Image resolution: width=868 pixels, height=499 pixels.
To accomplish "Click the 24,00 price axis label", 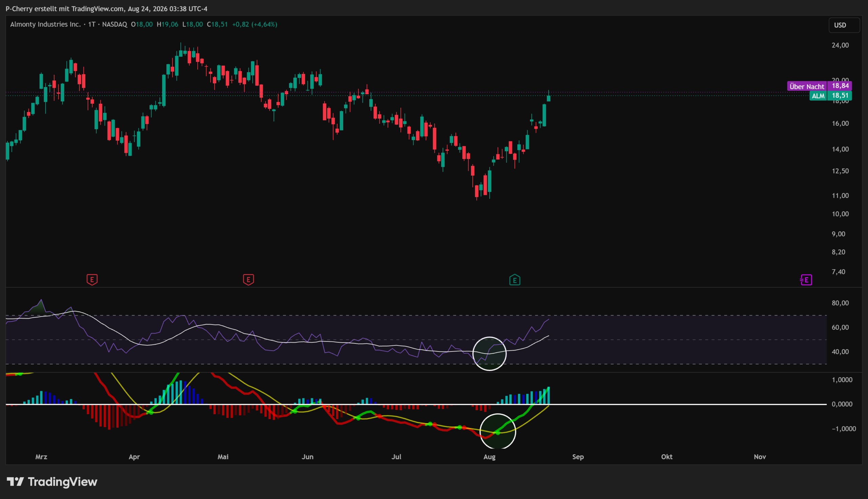I will [840, 45].
